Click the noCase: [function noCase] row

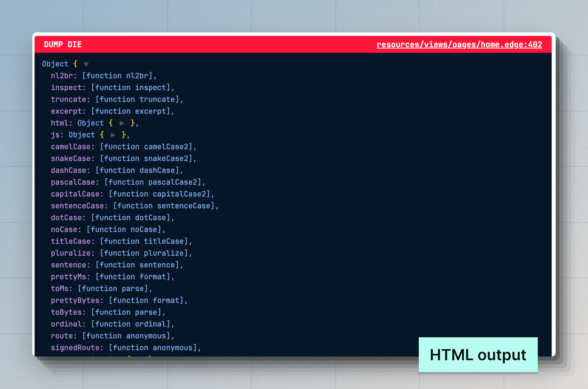click(108, 229)
